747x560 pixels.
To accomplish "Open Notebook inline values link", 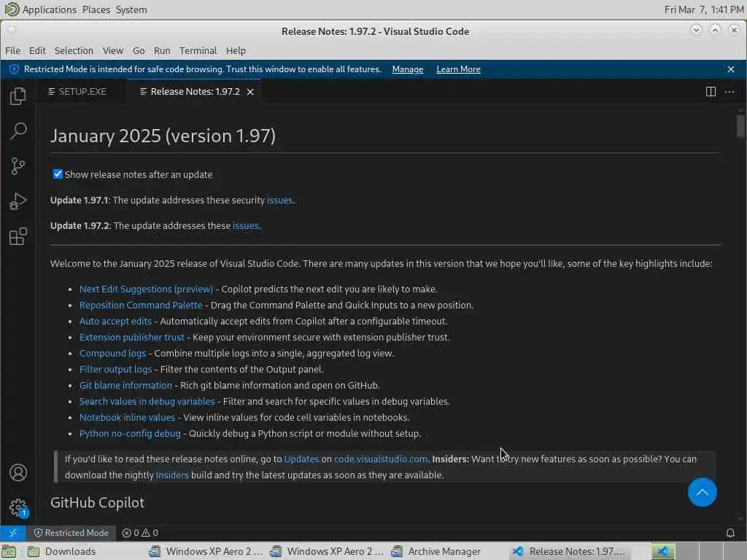I will point(127,418).
